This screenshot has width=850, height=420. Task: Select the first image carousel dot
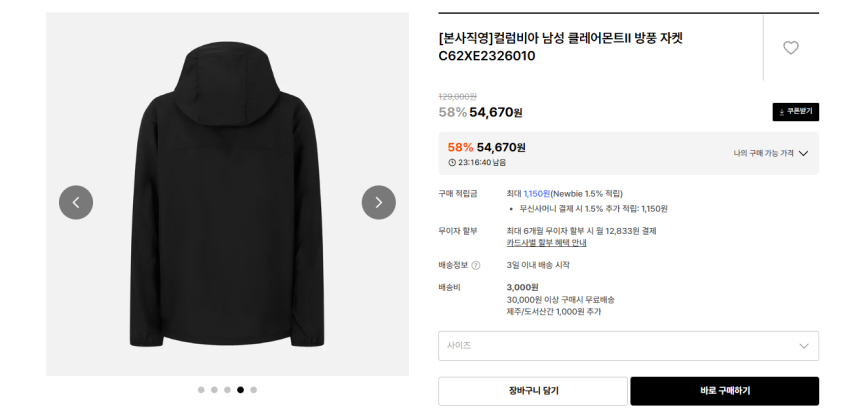click(x=201, y=390)
